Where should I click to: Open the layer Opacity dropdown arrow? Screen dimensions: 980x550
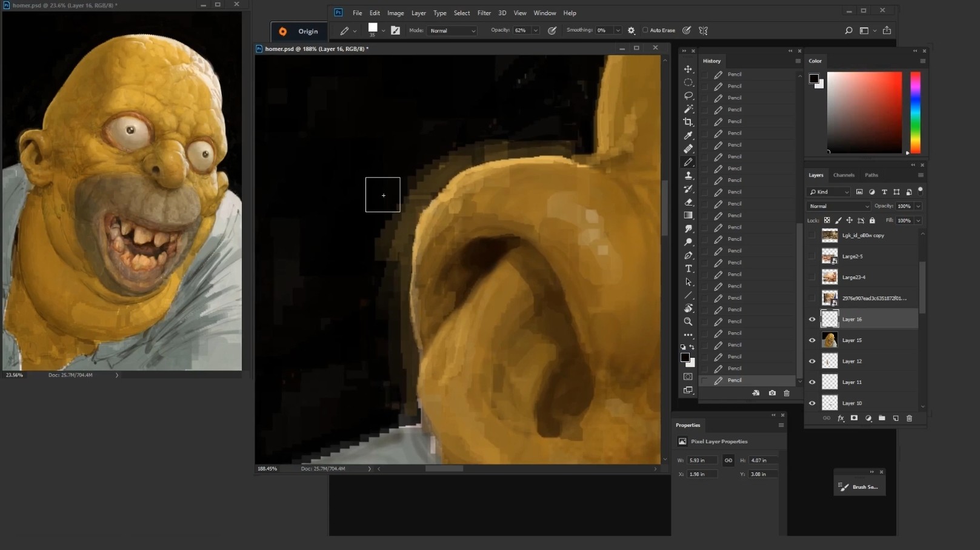coord(918,206)
